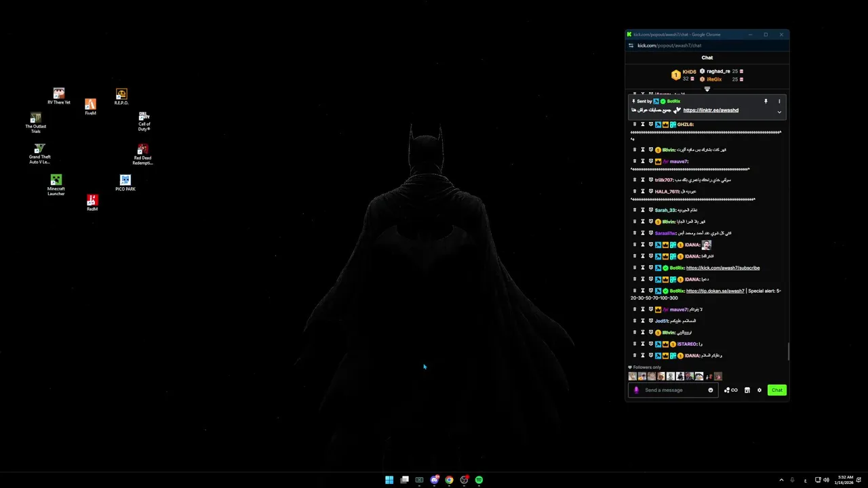Open the kick.com/awash7/subscribe link

pyautogui.click(x=723, y=268)
